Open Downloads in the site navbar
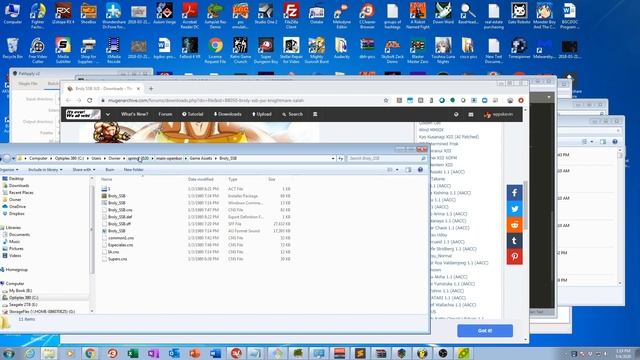This screenshot has height=360, width=640. click(227, 114)
